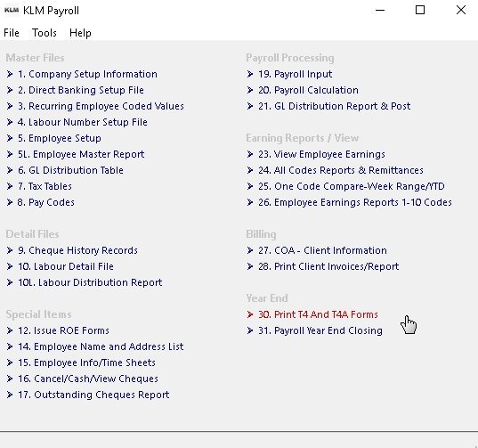Select 7. Tax Tables
This screenshot has width=478, height=448.
pyautogui.click(x=45, y=186)
